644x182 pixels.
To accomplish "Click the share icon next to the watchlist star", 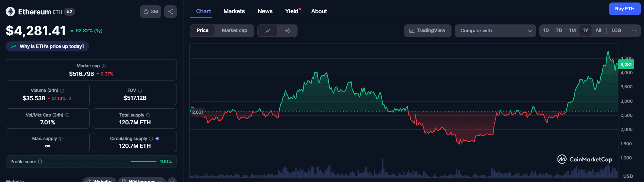I will tap(171, 12).
